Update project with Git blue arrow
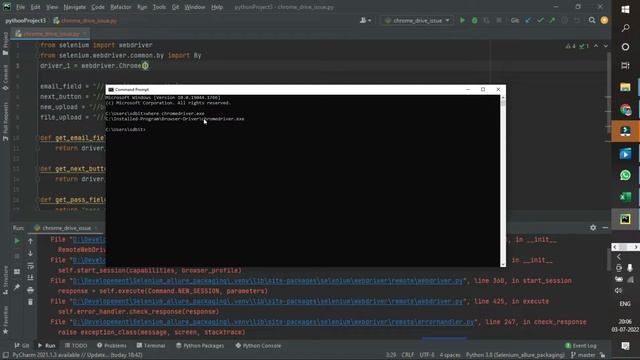 (528, 20)
